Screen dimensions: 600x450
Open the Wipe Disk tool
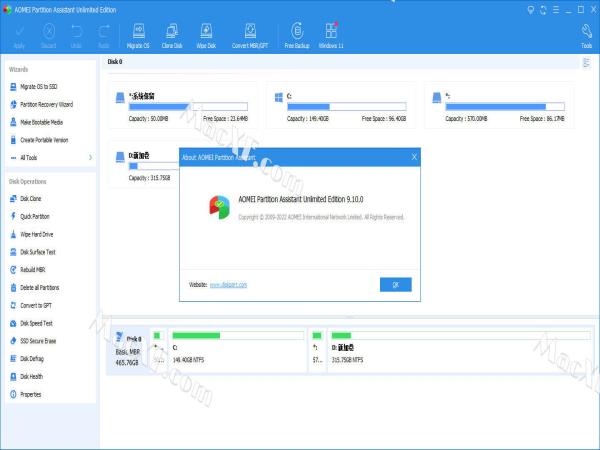coord(206,37)
